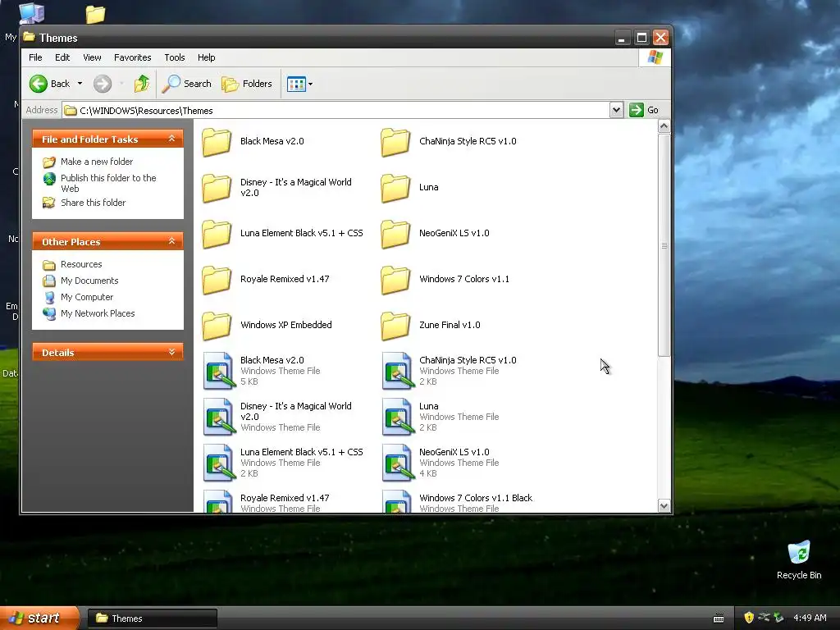Screen dimensions: 840x630
Task: Select the Luna theme file icon
Action: click(398, 417)
